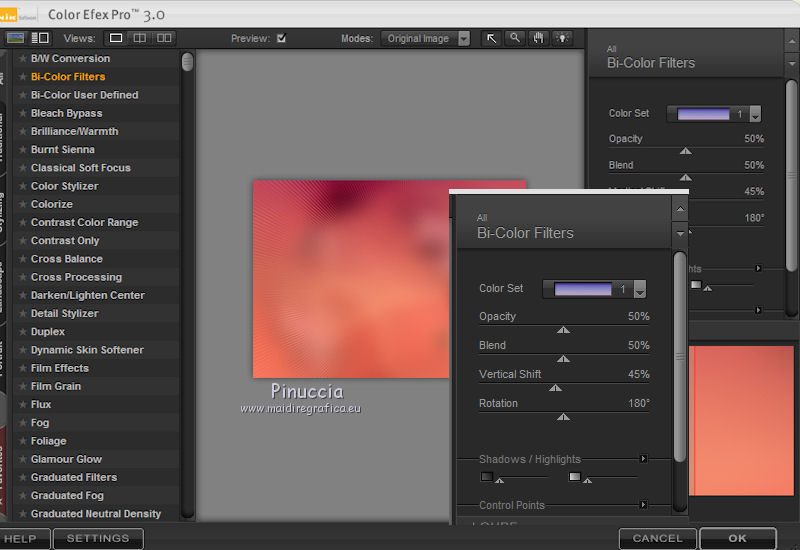Click the up arrow in the enlarged panel header

tap(680, 209)
